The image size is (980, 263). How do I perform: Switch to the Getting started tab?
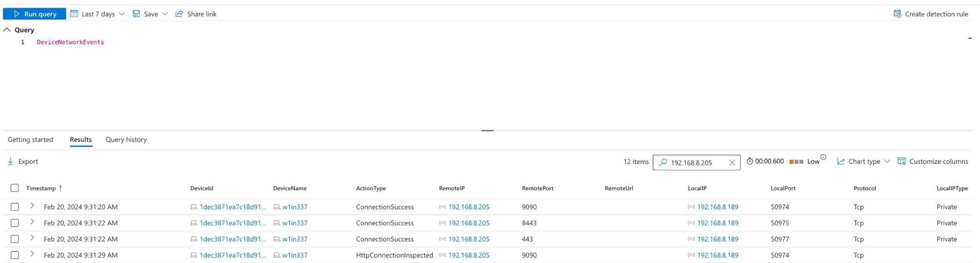30,140
